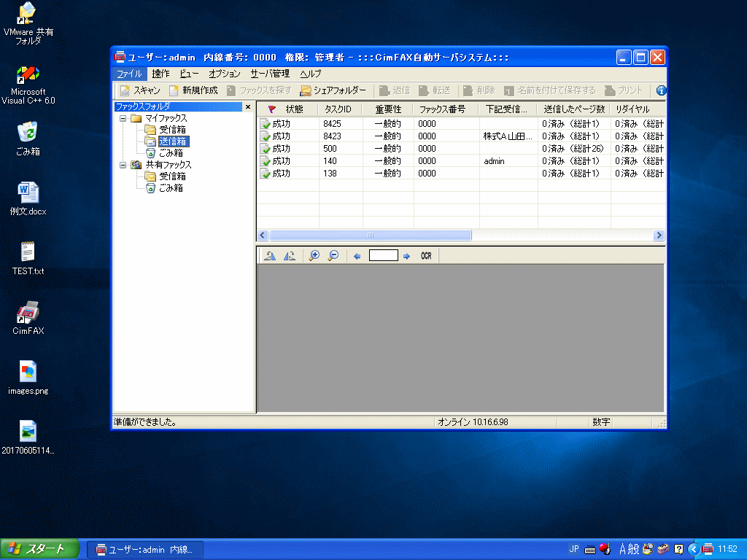
Task: Click the page number input box
Action: (x=384, y=256)
